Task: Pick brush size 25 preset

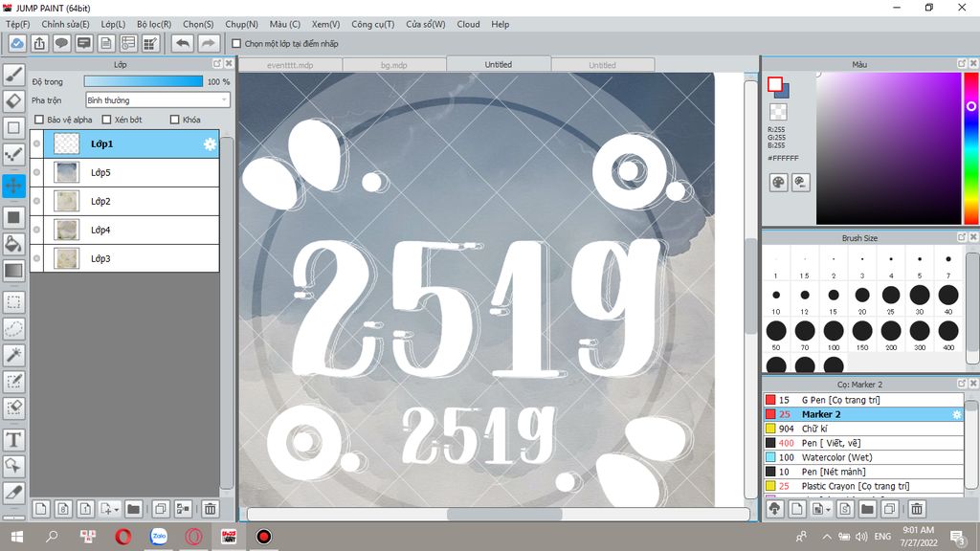Action: [x=891, y=299]
